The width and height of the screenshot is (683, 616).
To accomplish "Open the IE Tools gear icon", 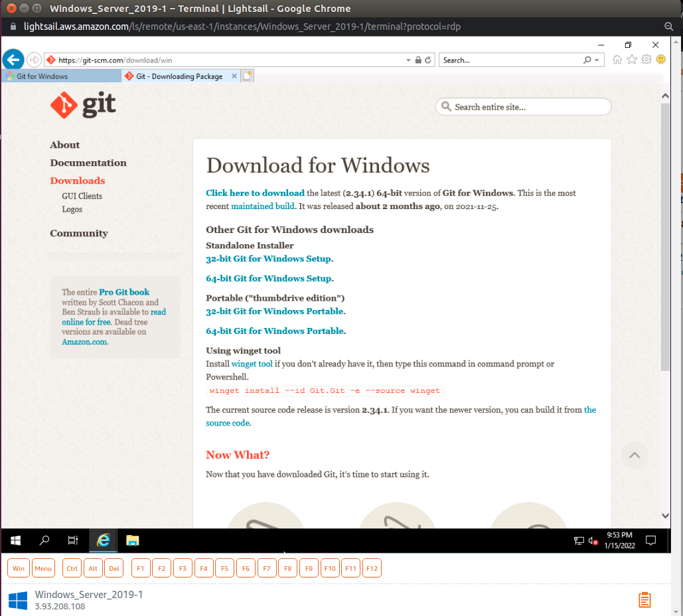I will tap(646, 60).
